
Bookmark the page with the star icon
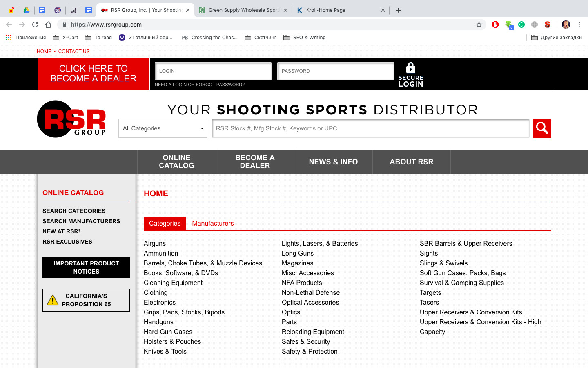(x=479, y=25)
